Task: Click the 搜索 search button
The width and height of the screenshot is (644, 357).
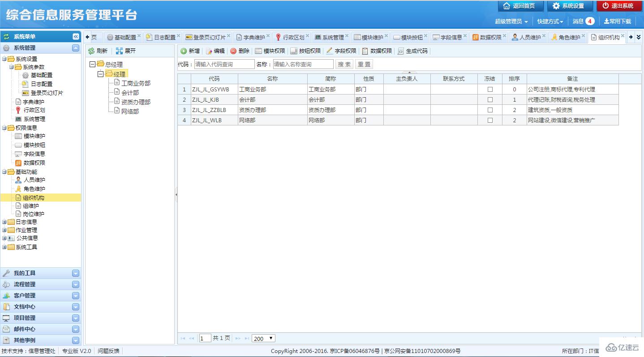Action: coord(344,65)
